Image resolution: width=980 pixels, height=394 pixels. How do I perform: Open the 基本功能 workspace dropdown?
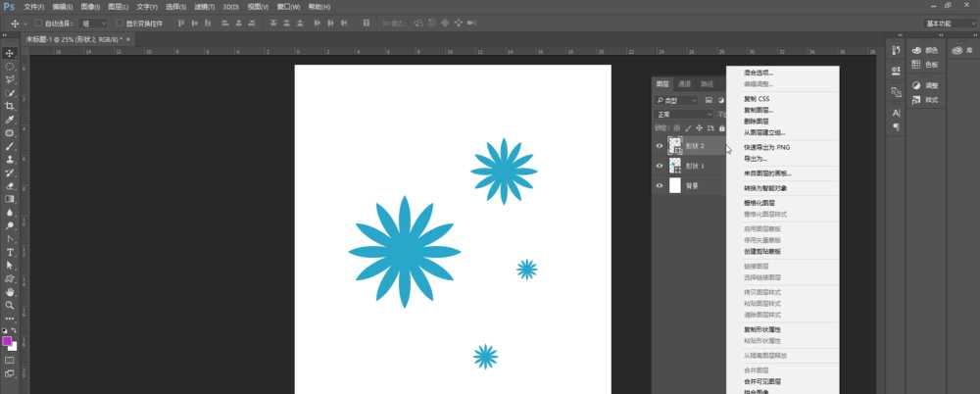pyautogui.click(x=948, y=23)
